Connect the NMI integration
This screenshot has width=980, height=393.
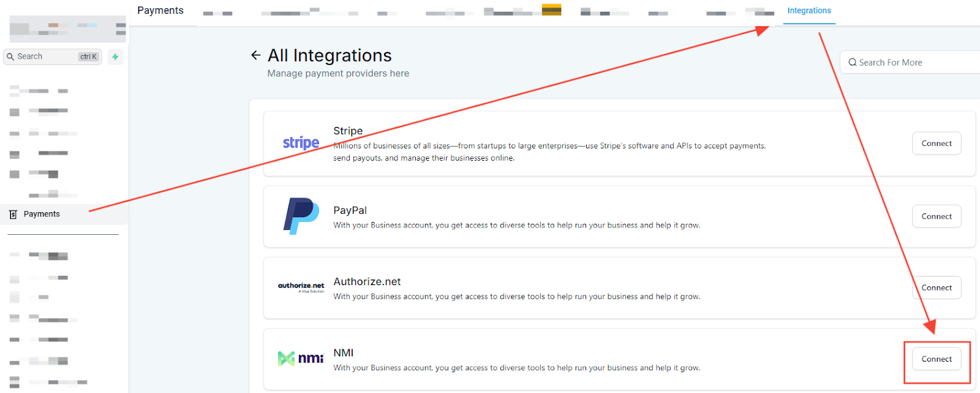(x=937, y=359)
